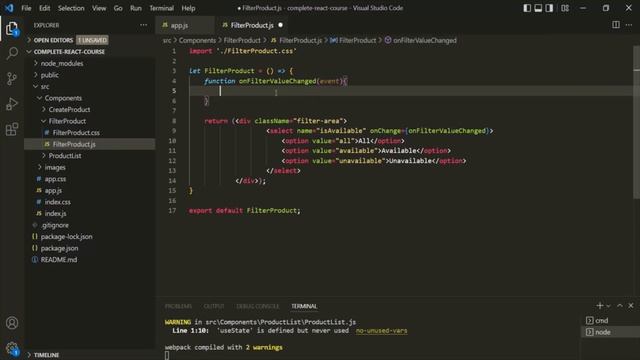
Task: Maximize the terminal panel with caret icon
Action: pyautogui.click(x=620, y=305)
